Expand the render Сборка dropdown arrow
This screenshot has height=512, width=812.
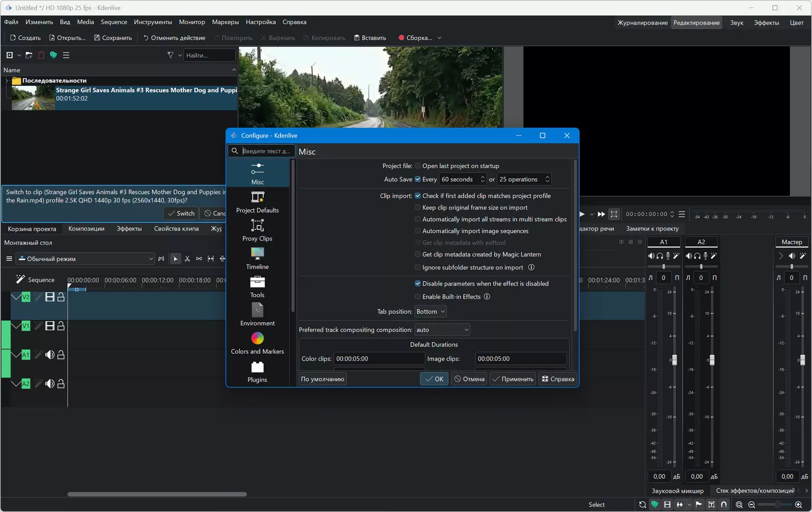coord(439,38)
